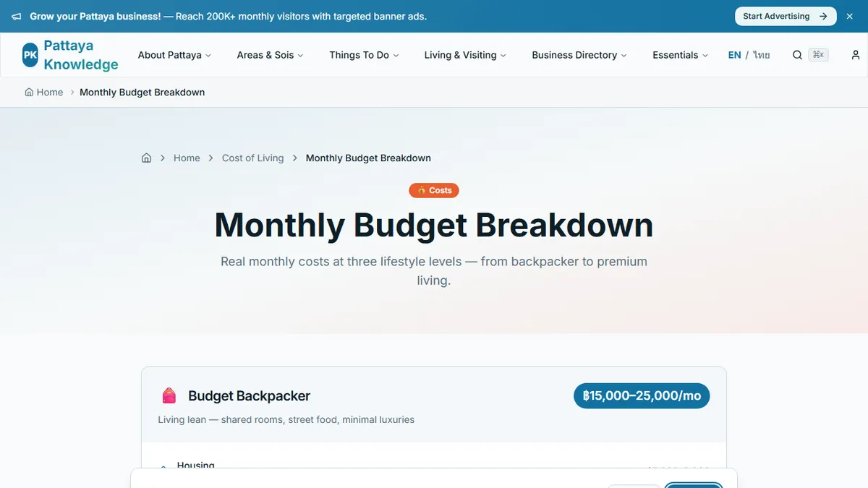Image resolution: width=868 pixels, height=488 pixels.
Task: Click 'Monthly Budget Breakdown' in hero breadcrumb
Action: (x=368, y=158)
